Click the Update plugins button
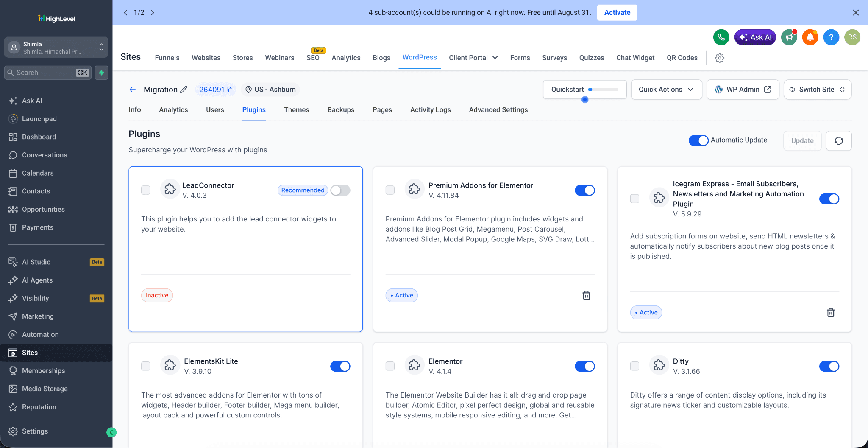Image resolution: width=868 pixels, height=448 pixels. tap(802, 140)
